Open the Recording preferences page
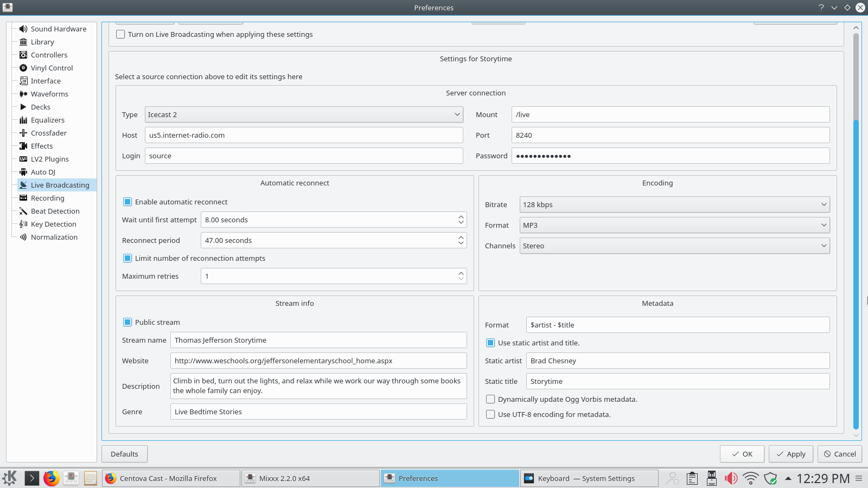The height and width of the screenshot is (488, 868). tap(48, 198)
